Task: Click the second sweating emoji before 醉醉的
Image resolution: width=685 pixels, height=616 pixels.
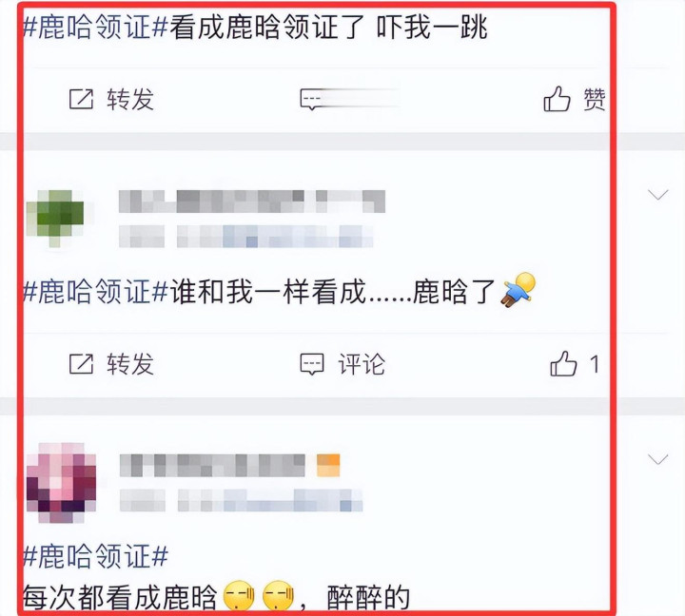Action: (278, 596)
